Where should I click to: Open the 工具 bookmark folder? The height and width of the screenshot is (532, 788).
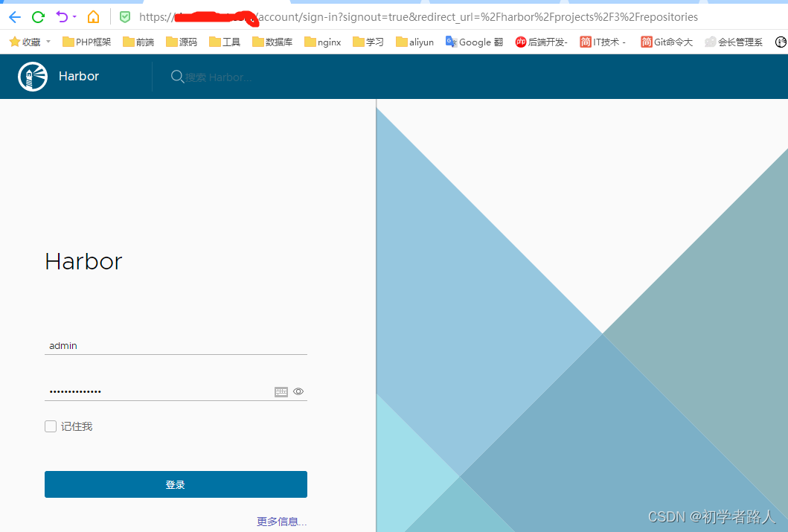coord(225,42)
